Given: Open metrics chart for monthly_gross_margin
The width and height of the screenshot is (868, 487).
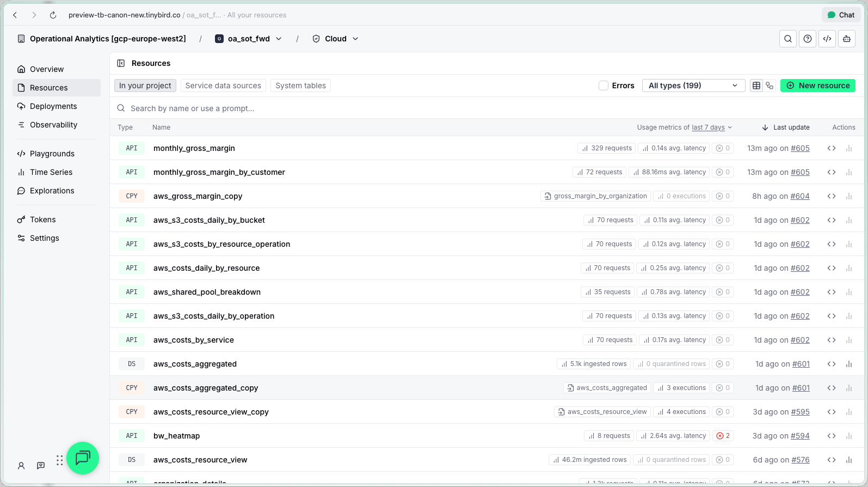Looking at the screenshot, I should tap(849, 148).
